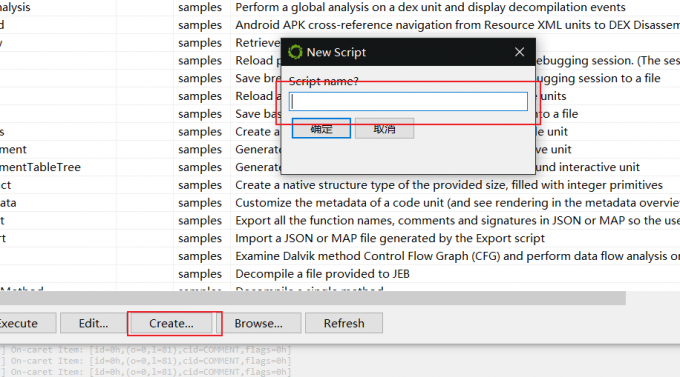Select the 'Examine Dalvik method Control Flow Graph' row
The image size is (680, 377).
pyautogui.click(x=340, y=256)
